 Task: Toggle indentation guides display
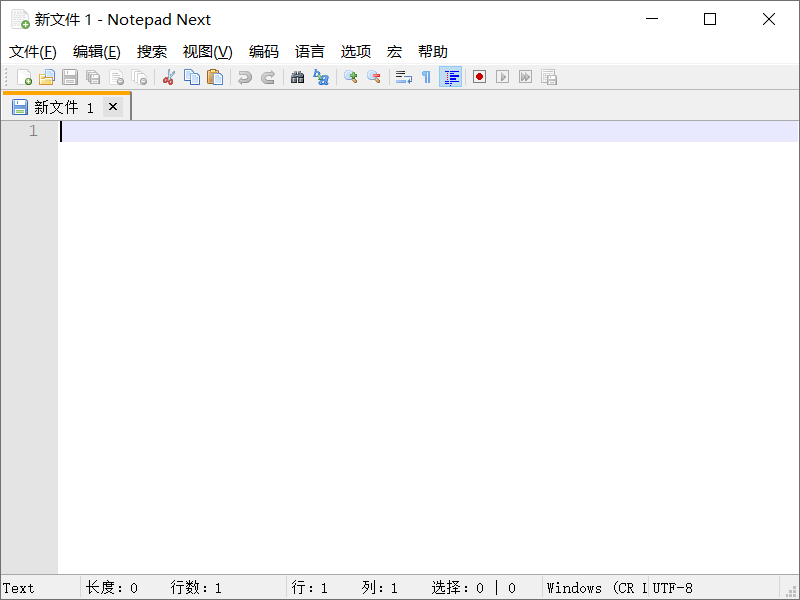pyautogui.click(x=450, y=77)
